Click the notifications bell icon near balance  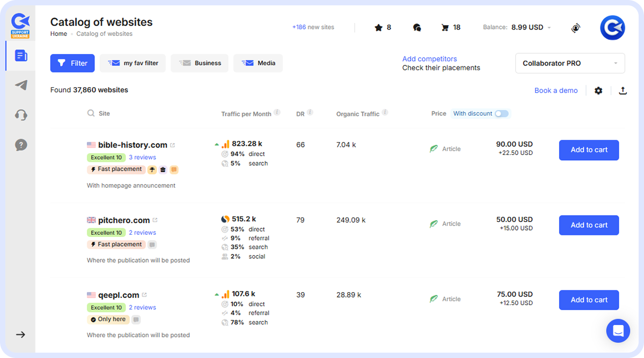575,28
